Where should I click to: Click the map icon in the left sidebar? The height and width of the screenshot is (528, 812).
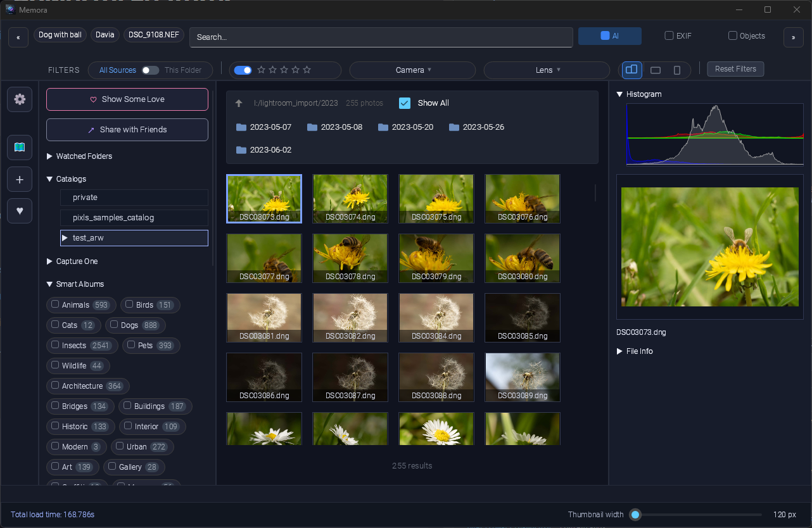(x=19, y=148)
